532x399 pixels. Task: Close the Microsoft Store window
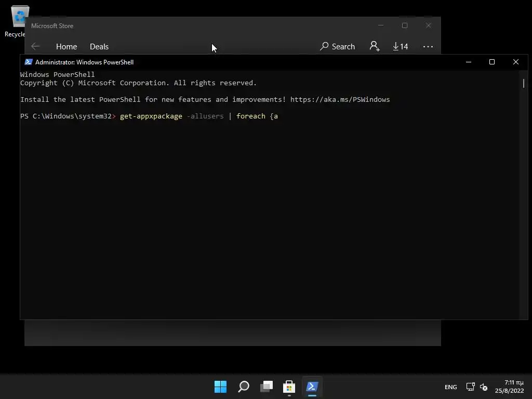pyautogui.click(x=429, y=25)
